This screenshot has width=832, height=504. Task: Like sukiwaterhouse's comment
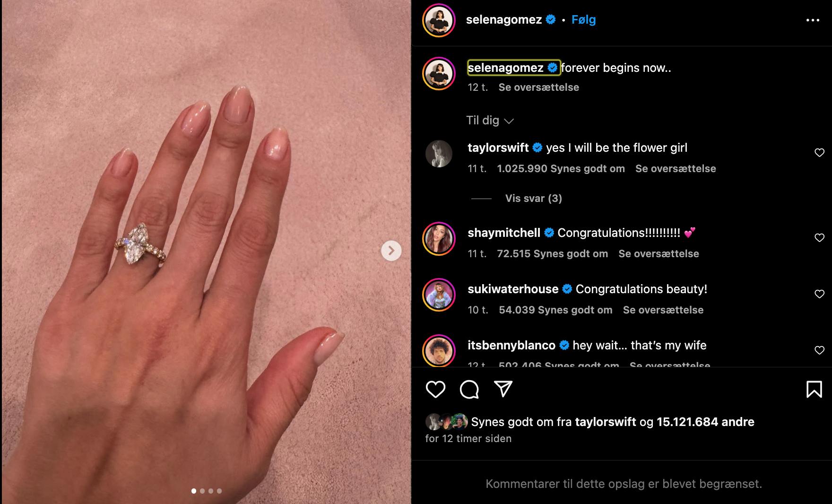click(819, 294)
